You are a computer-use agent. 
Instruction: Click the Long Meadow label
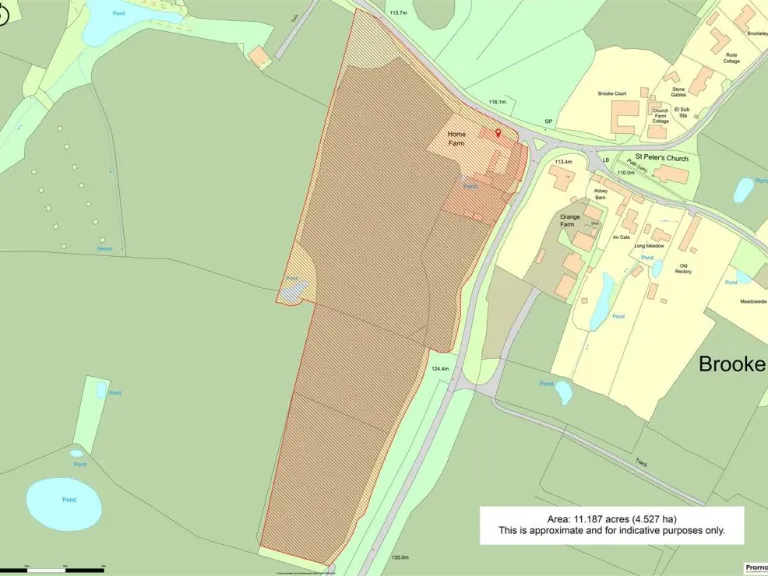649,245
